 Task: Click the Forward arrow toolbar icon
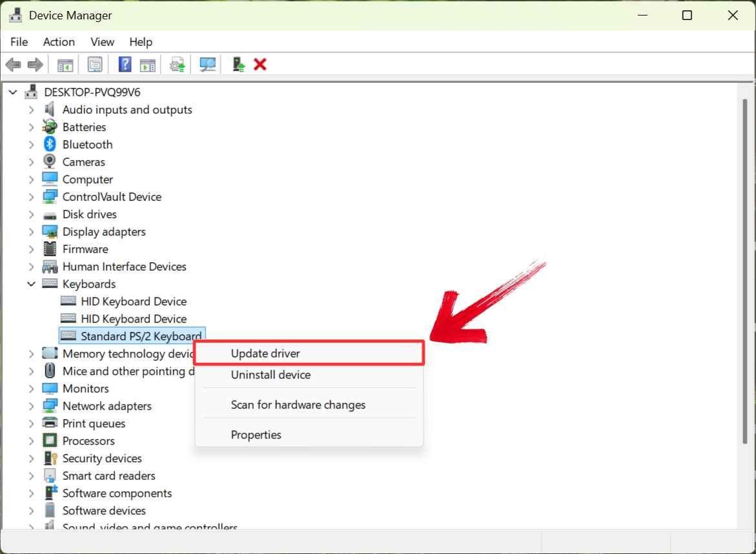[x=36, y=64]
